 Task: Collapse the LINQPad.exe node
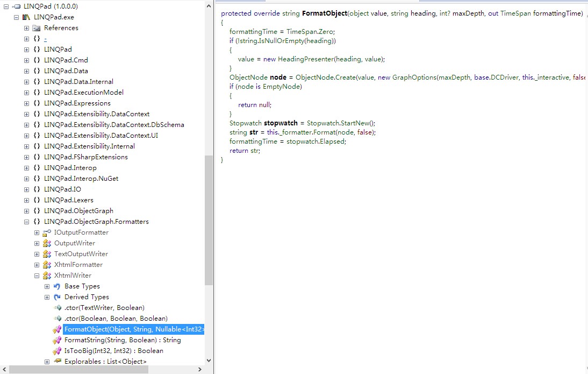tap(16, 17)
